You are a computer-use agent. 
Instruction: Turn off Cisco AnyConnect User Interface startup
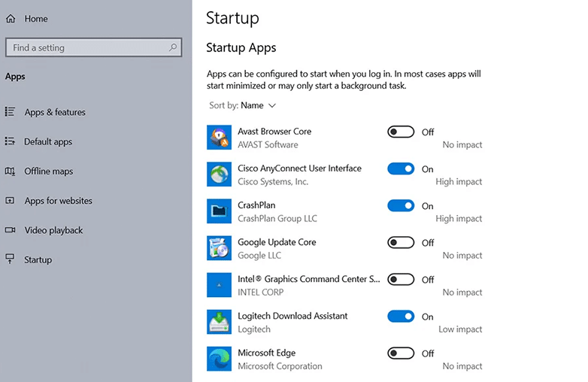(x=401, y=168)
